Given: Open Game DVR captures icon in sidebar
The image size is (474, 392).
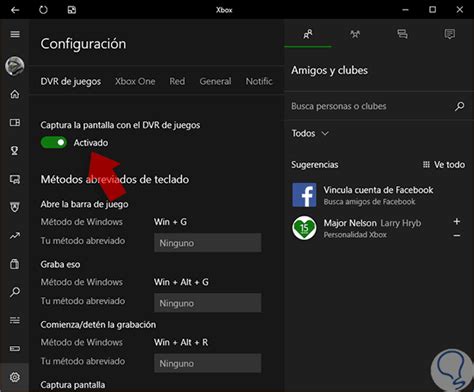Looking at the screenshot, I should tap(15, 179).
